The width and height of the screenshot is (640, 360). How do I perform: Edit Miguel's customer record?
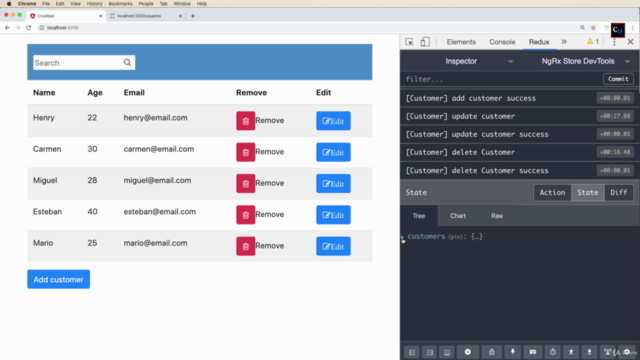333,184
